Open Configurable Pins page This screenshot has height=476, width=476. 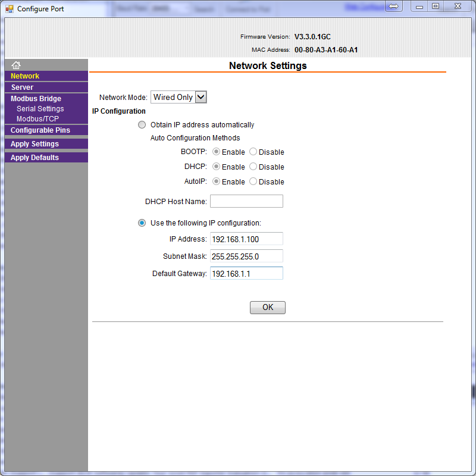[40, 130]
